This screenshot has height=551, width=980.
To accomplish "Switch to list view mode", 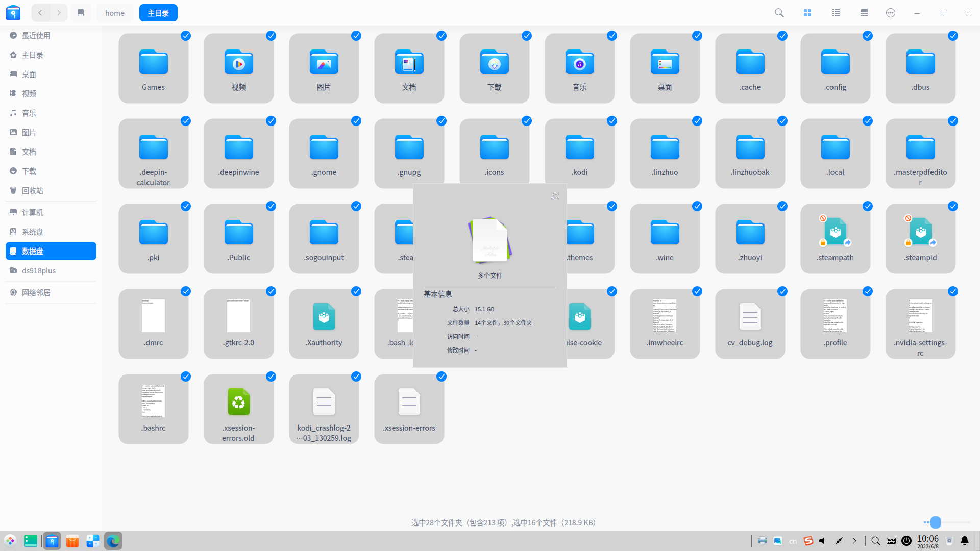I will pyautogui.click(x=836, y=13).
